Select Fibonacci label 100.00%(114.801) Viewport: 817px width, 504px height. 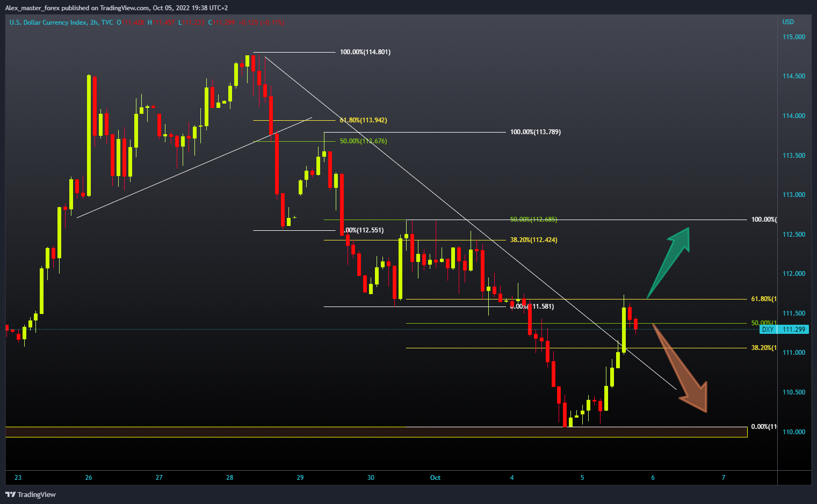[x=365, y=52]
